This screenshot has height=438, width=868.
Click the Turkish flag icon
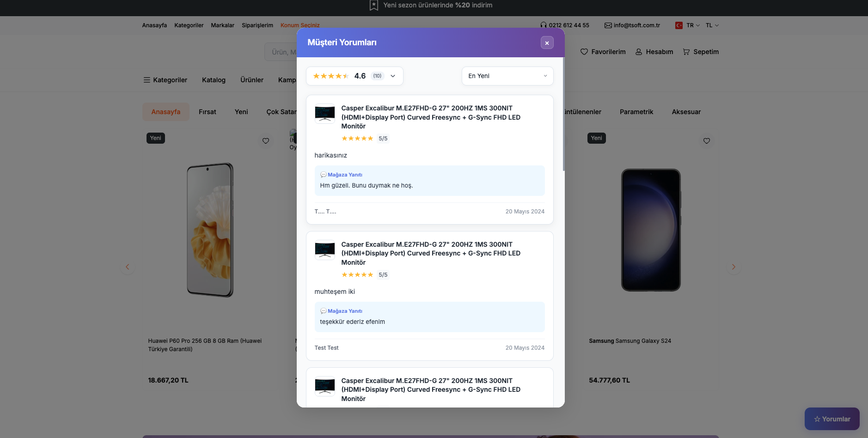(x=679, y=25)
